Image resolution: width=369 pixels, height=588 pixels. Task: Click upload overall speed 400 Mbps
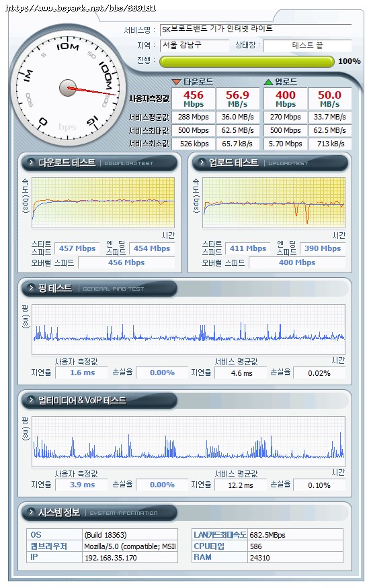pos(297,263)
